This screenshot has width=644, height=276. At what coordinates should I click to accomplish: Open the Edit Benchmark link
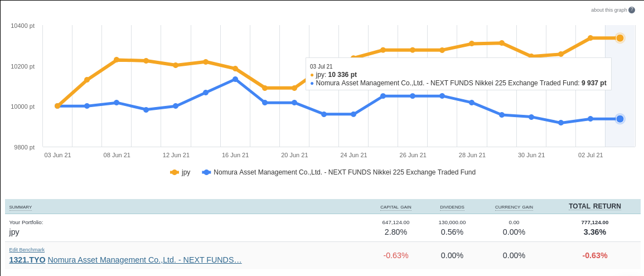pyautogui.click(x=27, y=249)
